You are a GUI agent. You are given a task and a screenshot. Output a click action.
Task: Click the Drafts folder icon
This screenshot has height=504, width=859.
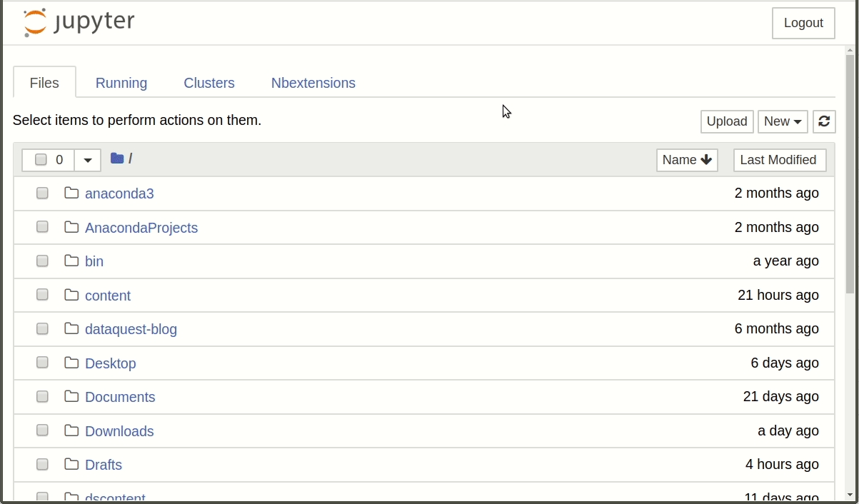[x=71, y=464]
